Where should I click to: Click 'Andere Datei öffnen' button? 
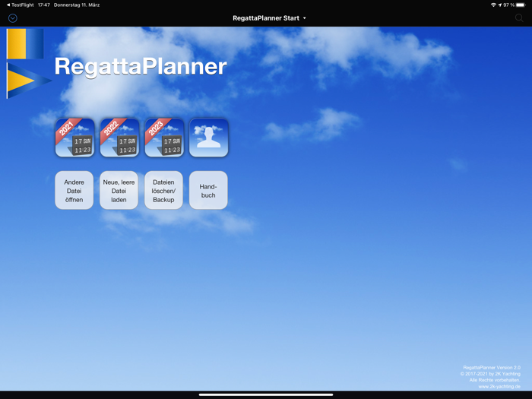tap(74, 190)
